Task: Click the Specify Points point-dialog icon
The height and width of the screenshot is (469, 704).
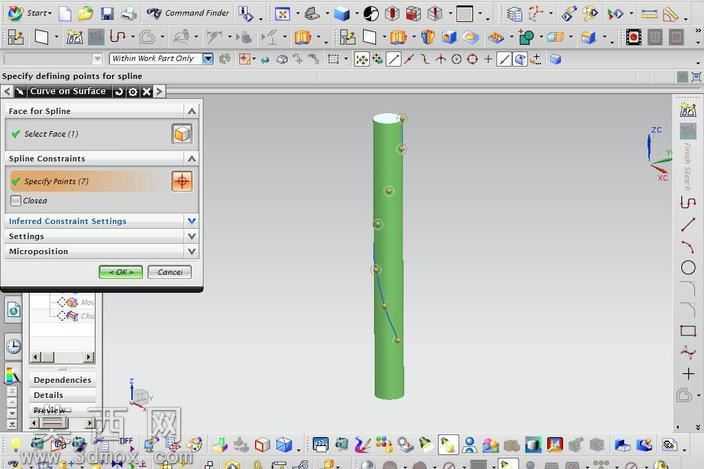Action: (182, 181)
